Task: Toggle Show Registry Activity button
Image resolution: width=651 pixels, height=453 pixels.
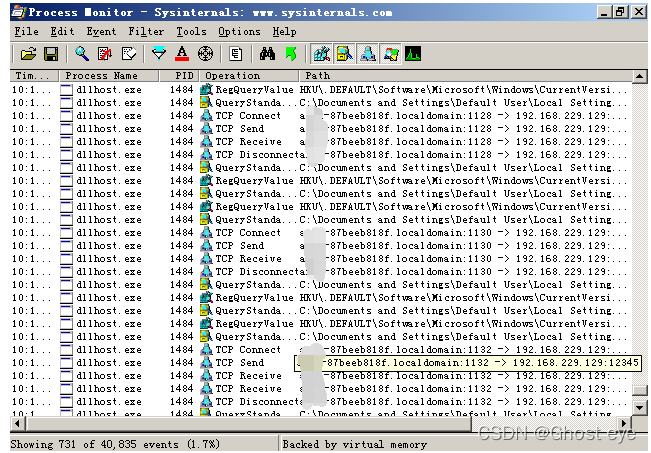Action: 321,53
